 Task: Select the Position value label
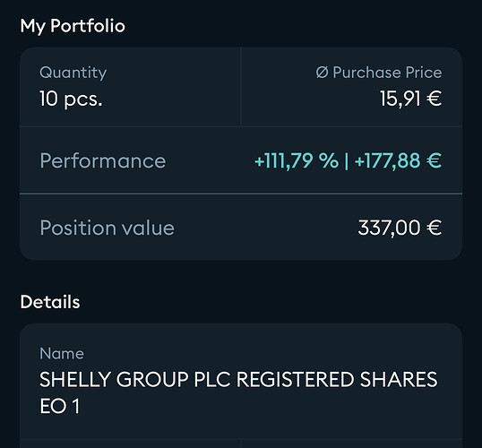108,228
